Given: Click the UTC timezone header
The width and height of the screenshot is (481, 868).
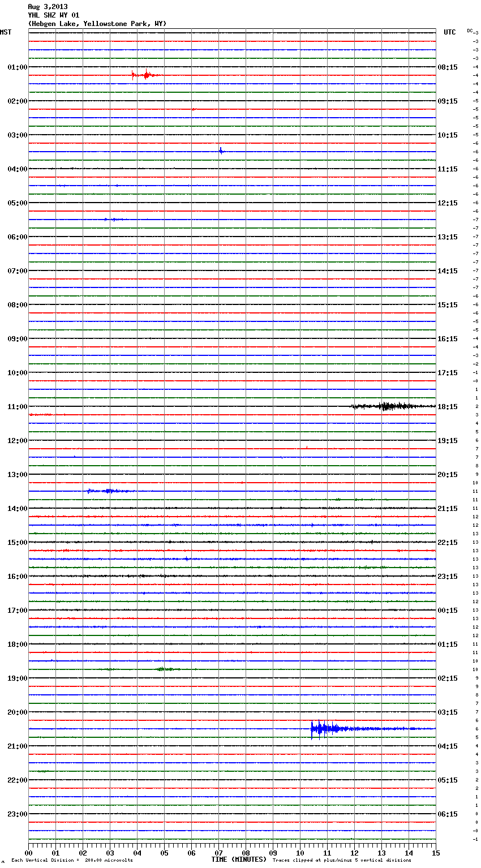Looking at the screenshot, I should tap(450, 32).
